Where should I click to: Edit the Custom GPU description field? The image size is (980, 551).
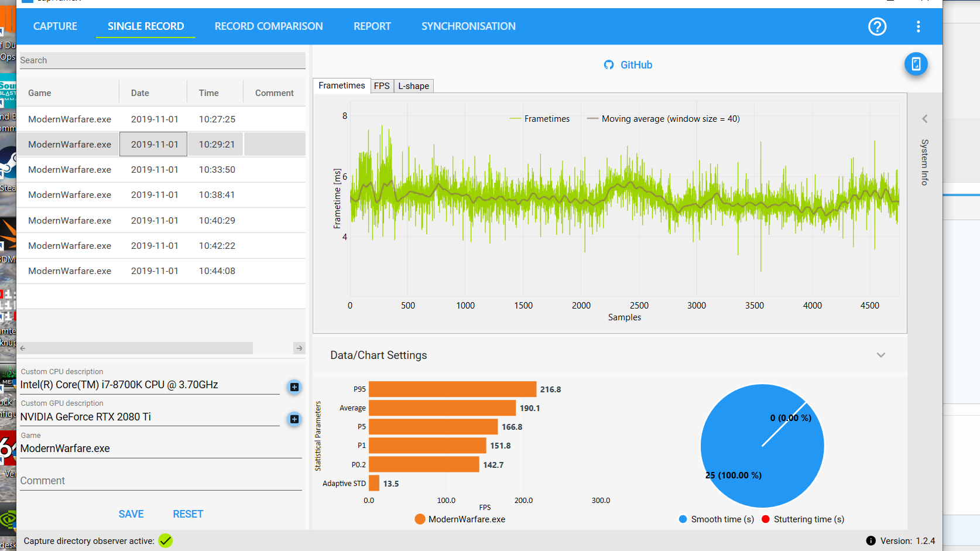(150, 417)
